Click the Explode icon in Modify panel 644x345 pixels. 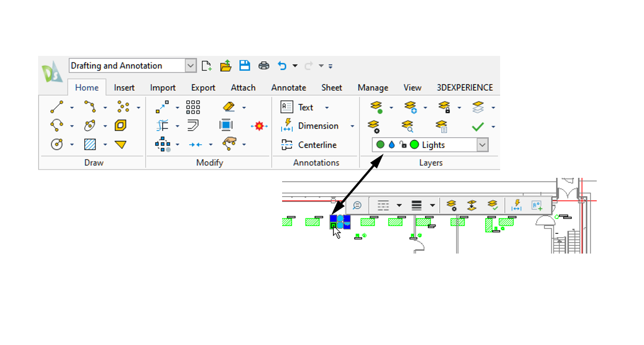pos(259,126)
